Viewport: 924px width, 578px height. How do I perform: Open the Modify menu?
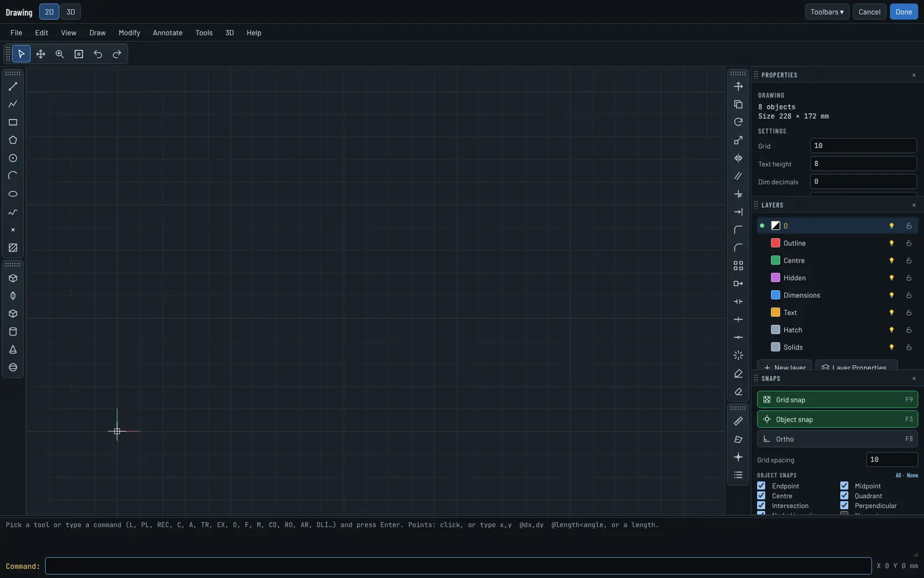click(129, 33)
